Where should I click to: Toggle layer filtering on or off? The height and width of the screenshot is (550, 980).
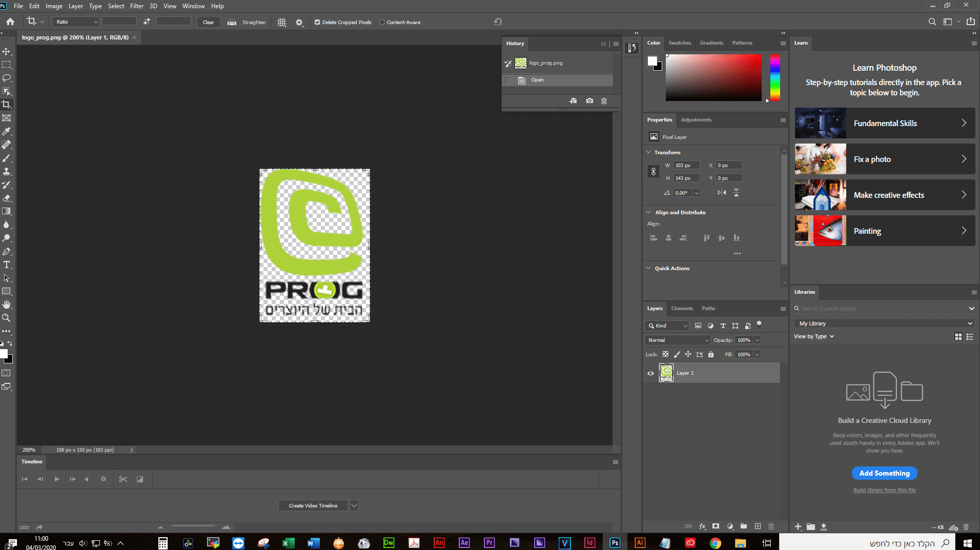pos(759,324)
